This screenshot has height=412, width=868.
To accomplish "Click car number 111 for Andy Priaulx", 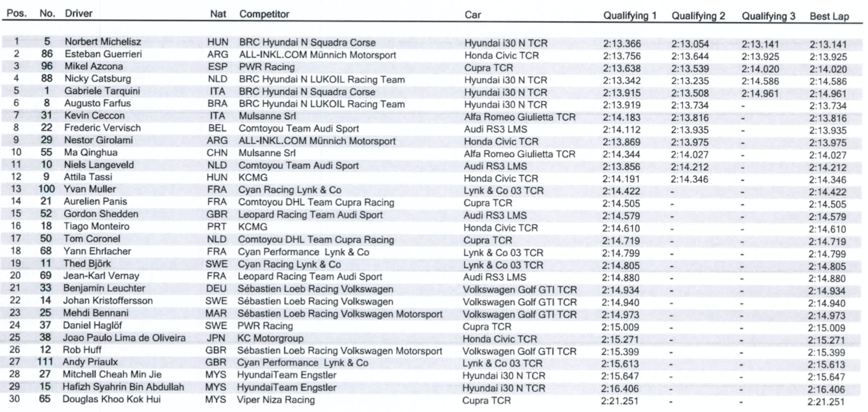I will (44, 363).
